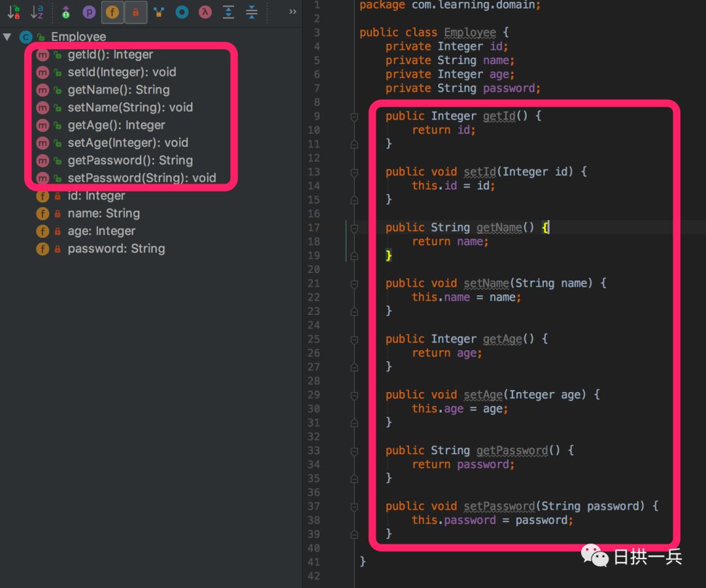The height and width of the screenshot is (588, 706).
Task: Click setPassword method name in editor code
Action: (499, 506)
